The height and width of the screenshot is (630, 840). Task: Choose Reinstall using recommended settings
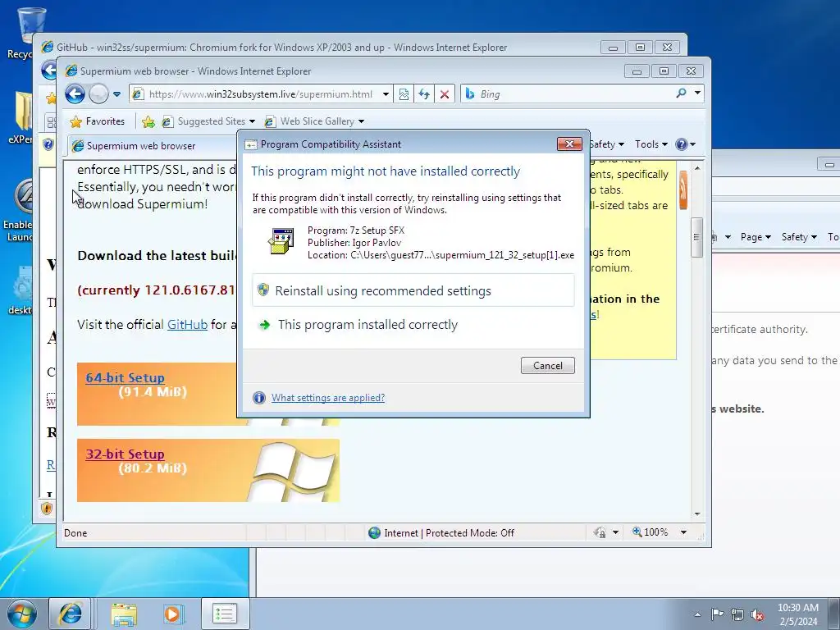click(x=413, y=290)
